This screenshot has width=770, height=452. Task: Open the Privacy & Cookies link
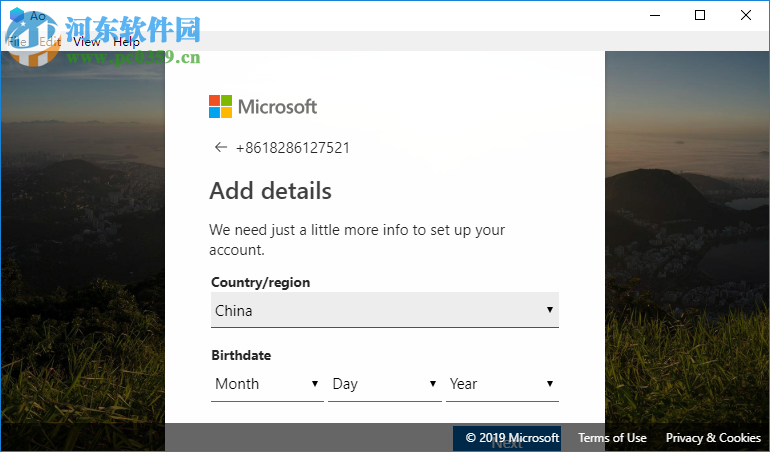[x=713, y=438]
